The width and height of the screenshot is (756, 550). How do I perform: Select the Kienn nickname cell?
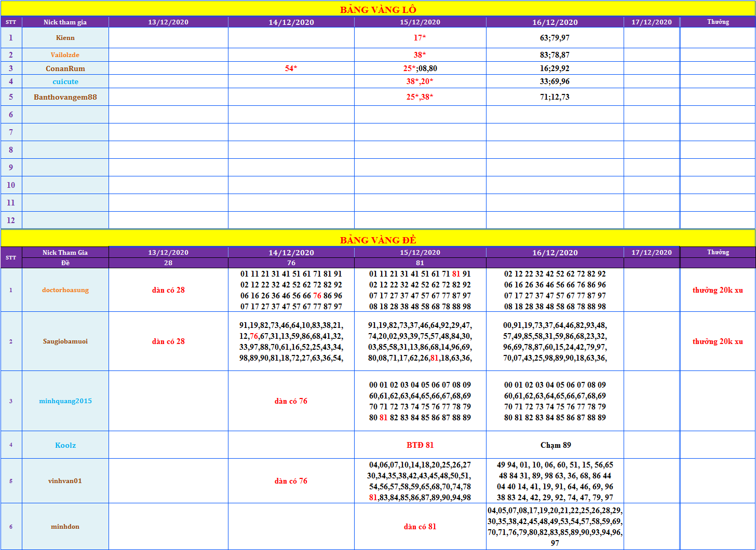pyautogui.click(x=65, y=38)
